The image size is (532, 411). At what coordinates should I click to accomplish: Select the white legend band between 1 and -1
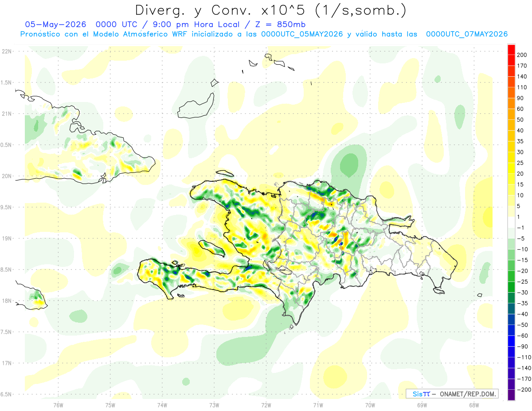(x=511, y=222)
